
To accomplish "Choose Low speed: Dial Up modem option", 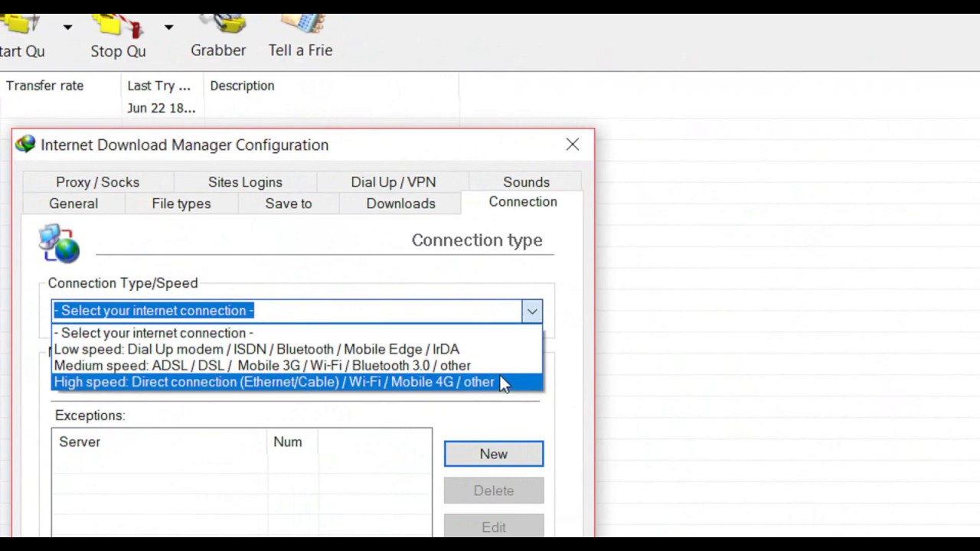I will tap(297, 349).
